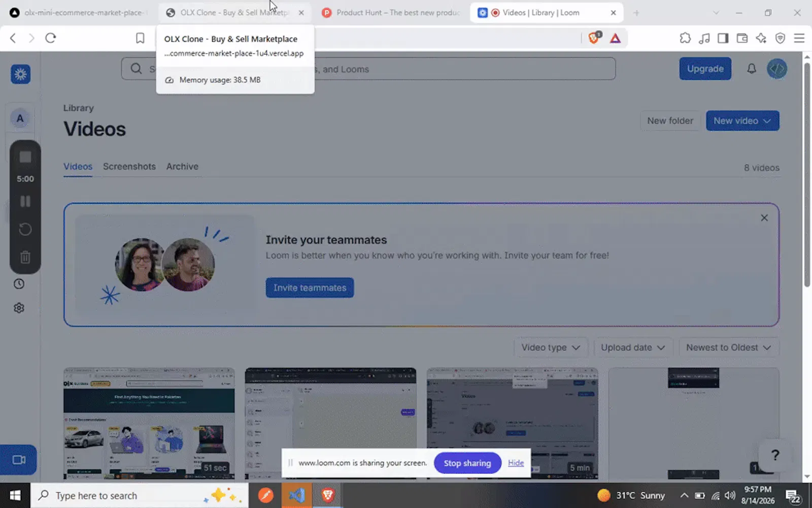The width and height of the screenshot is (812, 508).
Task: Open a new browser tab with plus
Action: pos(636,13)
